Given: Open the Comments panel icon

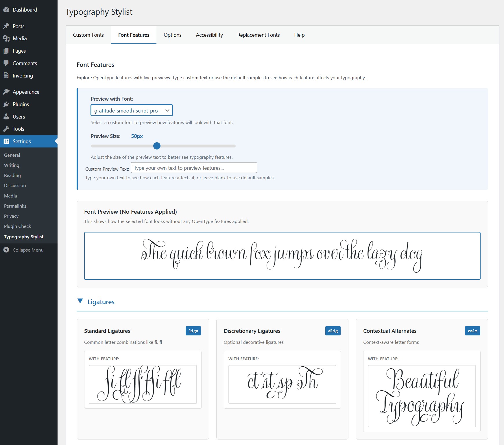Looking at the screenshot, I should 6,63.
